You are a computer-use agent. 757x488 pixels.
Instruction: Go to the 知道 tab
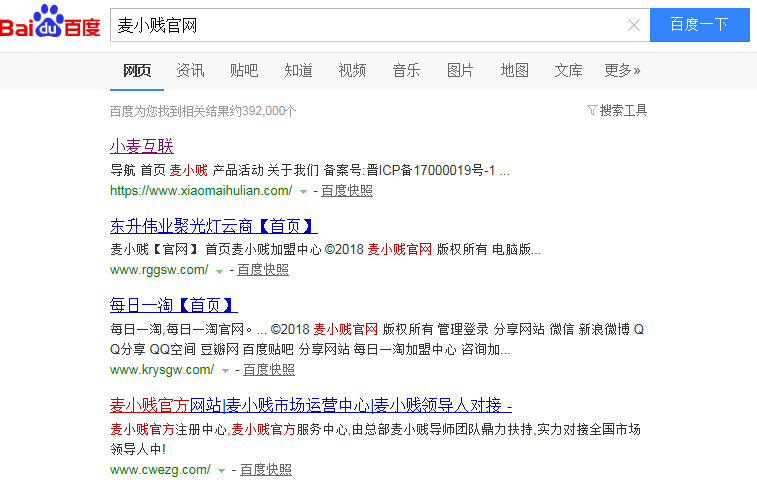[298, 70]
